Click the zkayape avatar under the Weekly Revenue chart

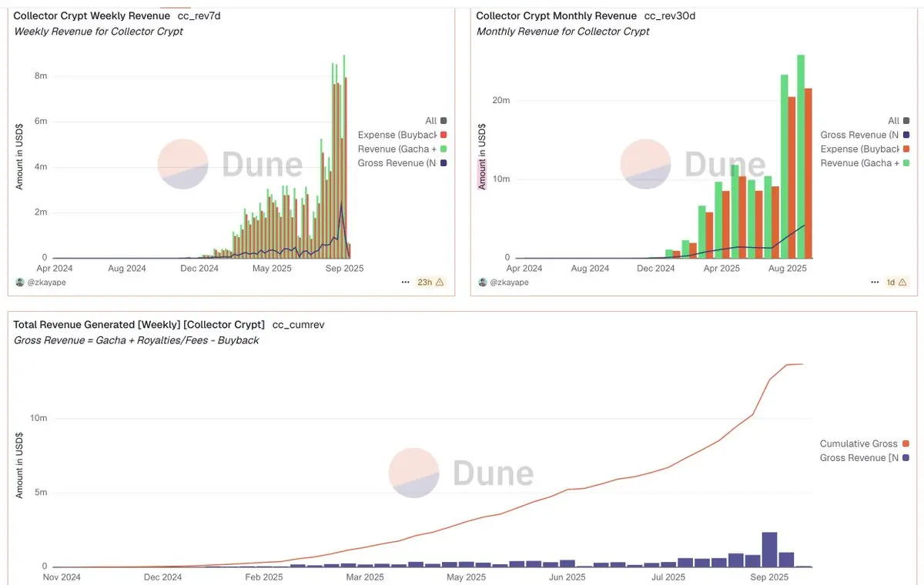20,282
